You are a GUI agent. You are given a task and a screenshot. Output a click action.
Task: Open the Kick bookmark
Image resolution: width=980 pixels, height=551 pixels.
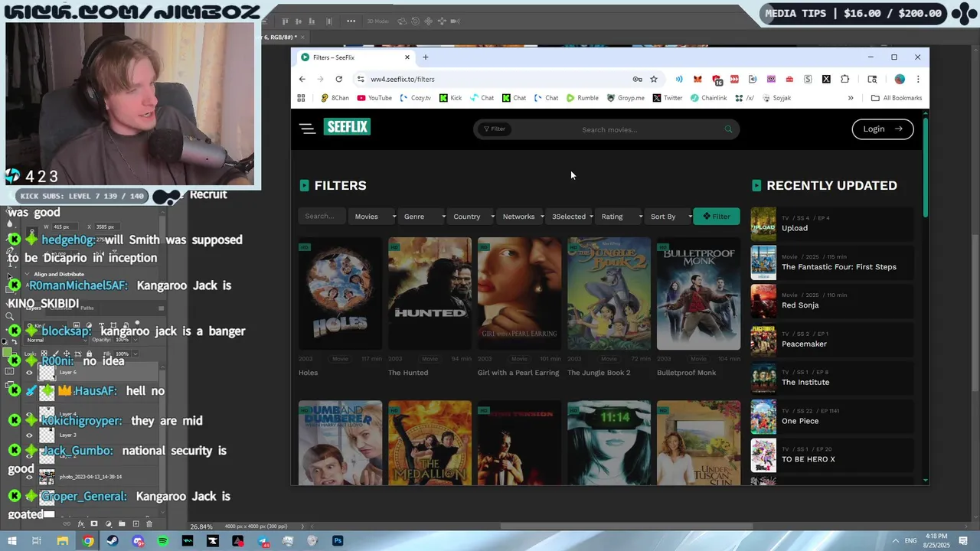451,98
